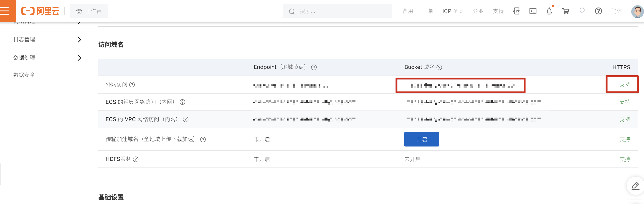Open the shopping cart
644x204 pixels.
[x=565, y=11]
